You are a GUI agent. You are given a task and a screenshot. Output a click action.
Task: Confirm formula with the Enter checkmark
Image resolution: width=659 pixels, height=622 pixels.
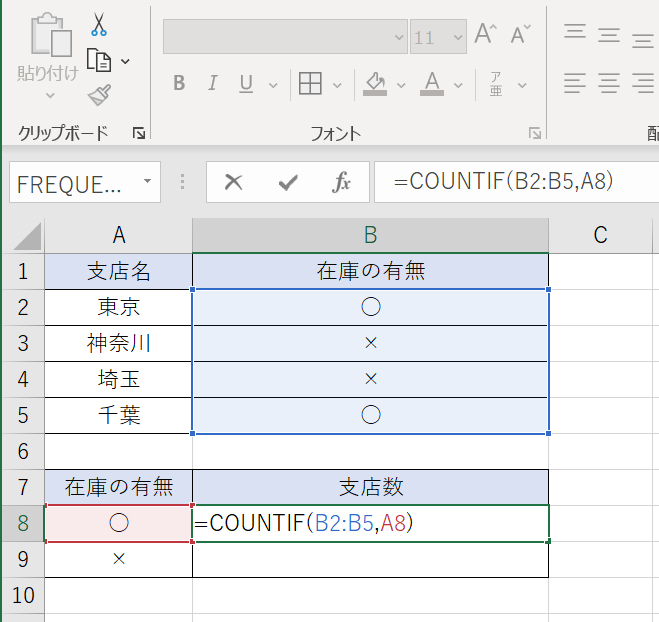[288, 182]
